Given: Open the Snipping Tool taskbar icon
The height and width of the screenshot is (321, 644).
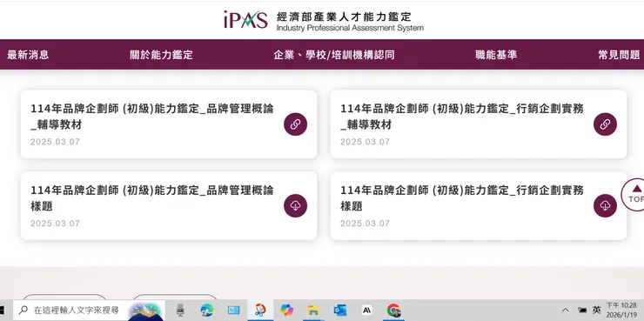Looking at the screenshot, I should (x=260, y=311).
